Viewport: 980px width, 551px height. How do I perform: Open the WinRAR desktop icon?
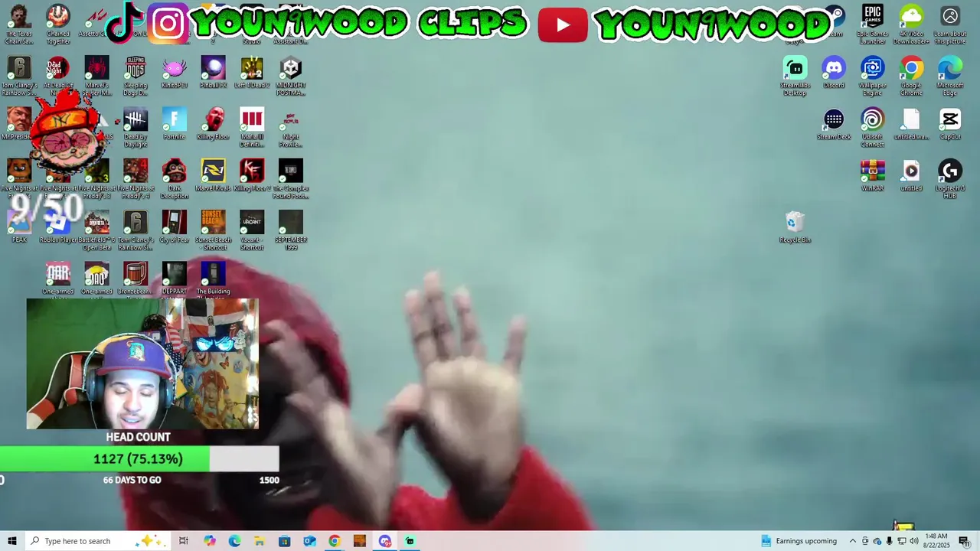click(872, 175)
